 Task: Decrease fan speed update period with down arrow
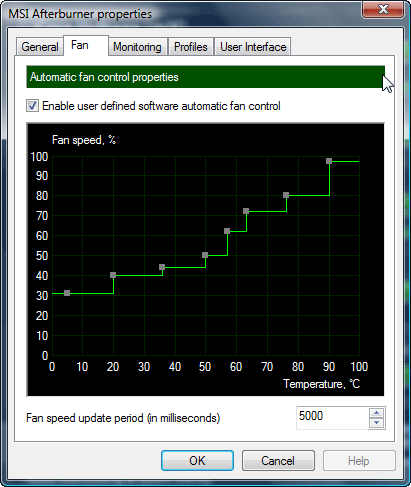tap(377, 423)
